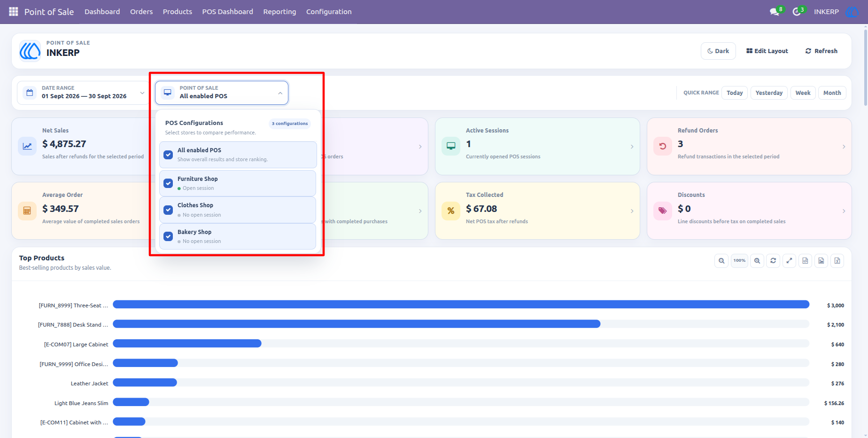Click the Edit Layout button
The image size is (868, 438).
[x=767, y=51]
